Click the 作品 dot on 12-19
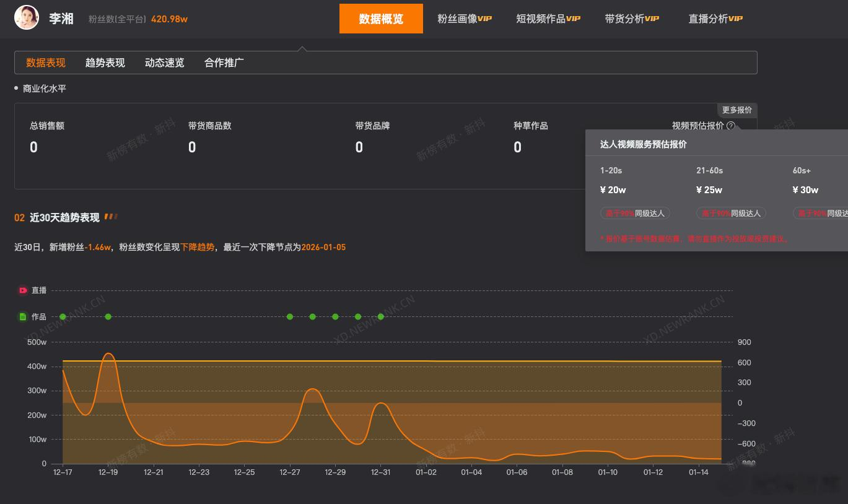The image size is (848, 504). [108, 317]
